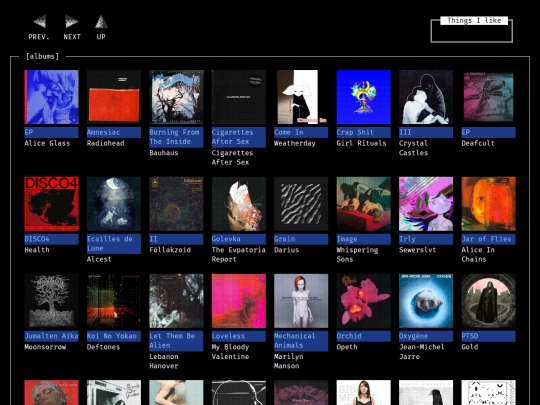This screenshot has width=540, height=405.
Task: Go to previous page via PREV arrow
Action: point(39,22)
